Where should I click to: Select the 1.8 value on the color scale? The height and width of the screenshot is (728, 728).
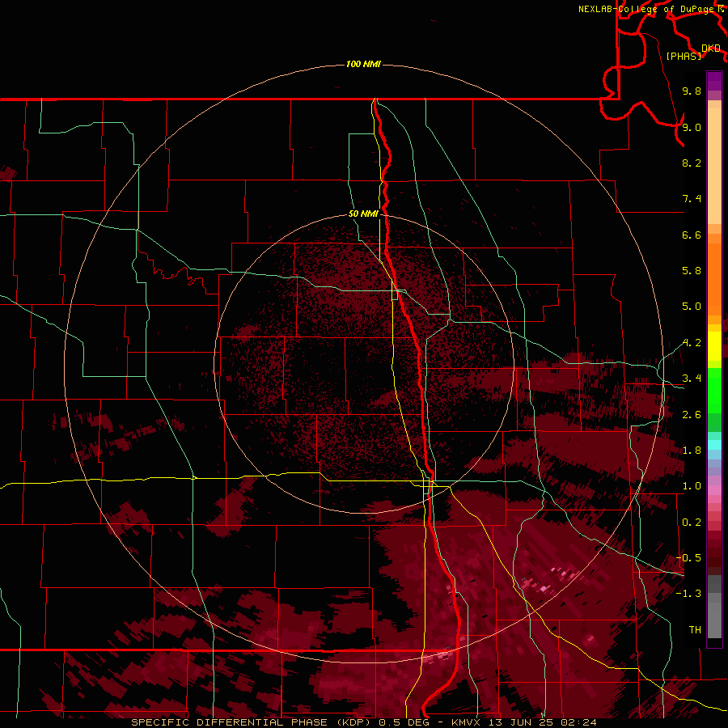pos(692,451)
